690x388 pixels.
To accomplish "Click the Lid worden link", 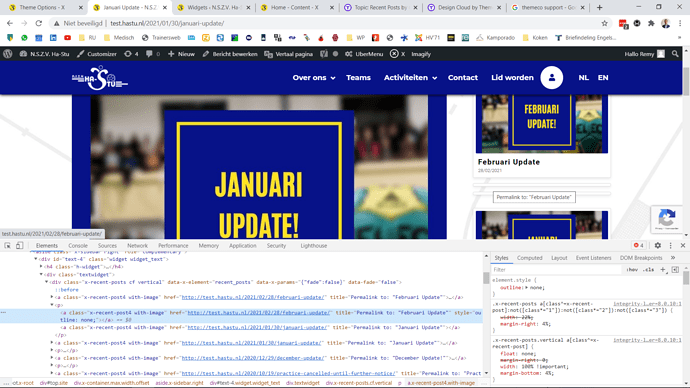I will 512,77.
